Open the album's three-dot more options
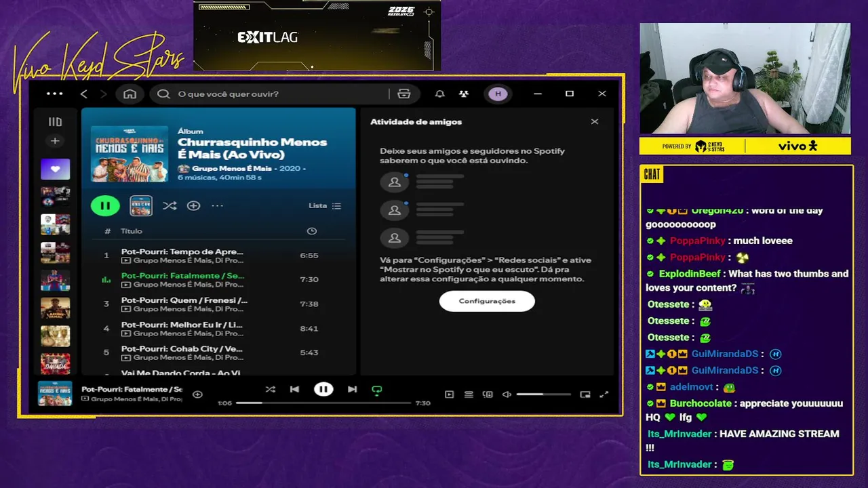 (217, 205)
